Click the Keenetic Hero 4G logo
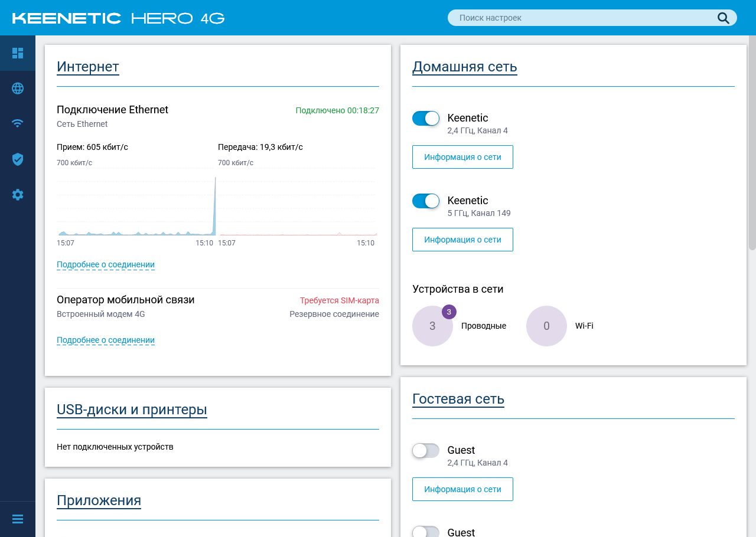756x537 pixels. [118, 18]
